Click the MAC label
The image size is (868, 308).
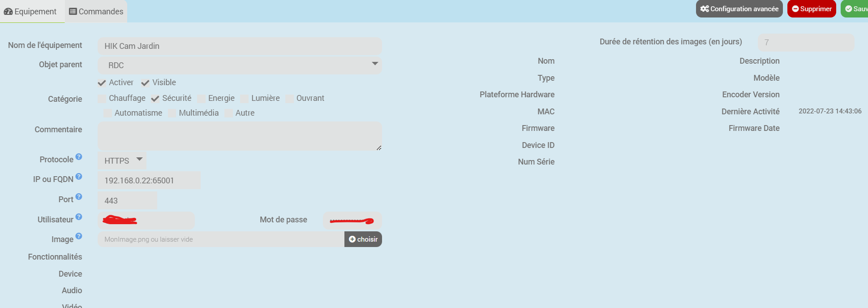pos(546,112)
